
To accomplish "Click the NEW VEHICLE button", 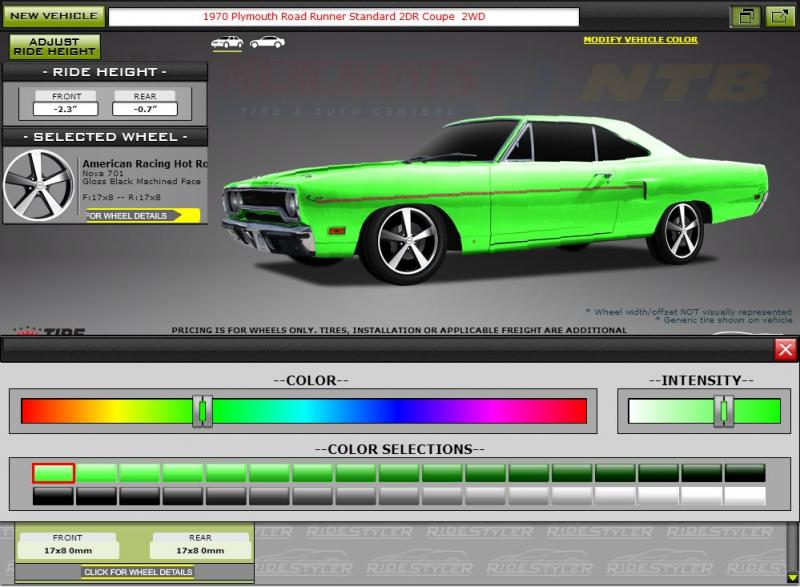I will click(54, 16).
